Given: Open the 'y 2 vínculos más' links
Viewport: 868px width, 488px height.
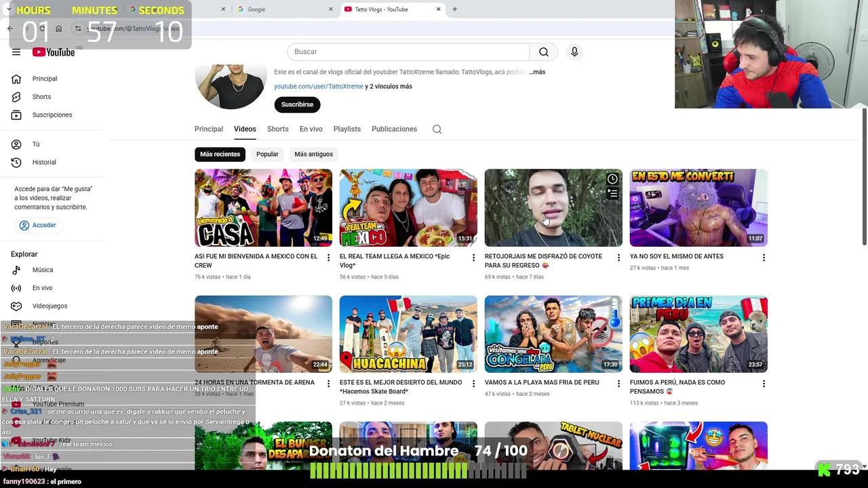Looking at the screenshot, I should click(x=389, y=87).
